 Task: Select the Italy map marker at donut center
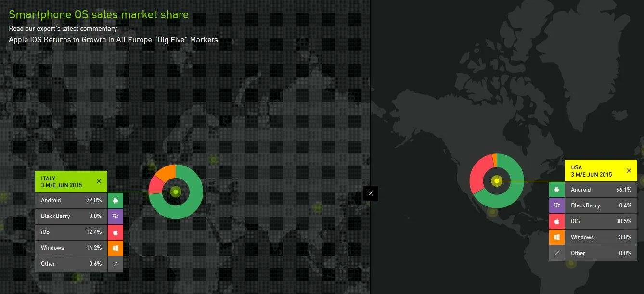point(176,192)
